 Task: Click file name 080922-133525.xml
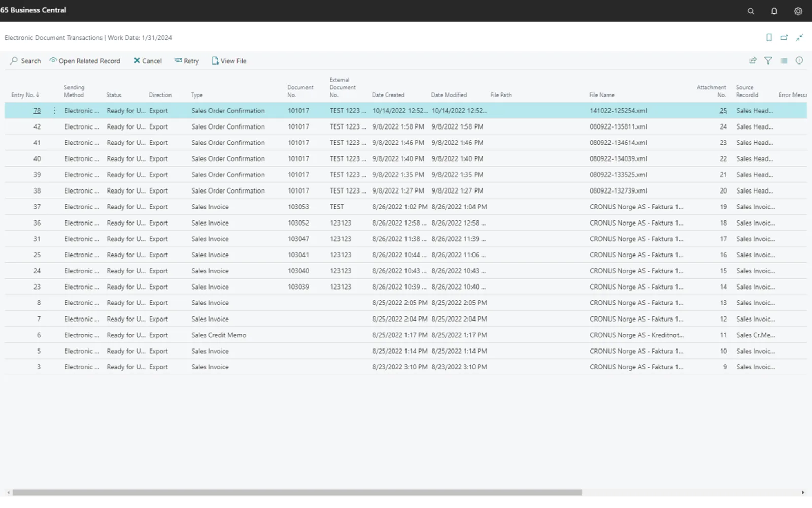(x=618, y=175)
